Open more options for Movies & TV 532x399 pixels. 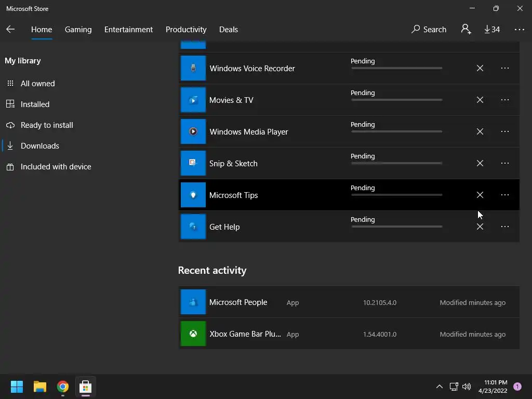tap(505, 100)
